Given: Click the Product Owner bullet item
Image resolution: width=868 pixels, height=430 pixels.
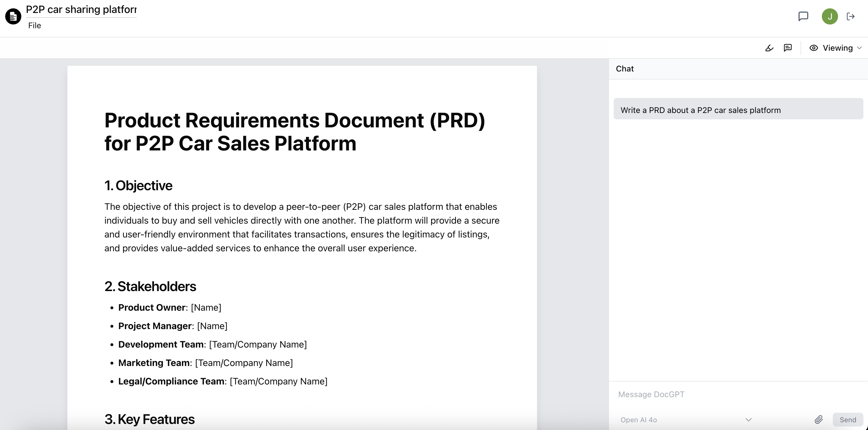Looking at the screenshot, I should 170,308.
